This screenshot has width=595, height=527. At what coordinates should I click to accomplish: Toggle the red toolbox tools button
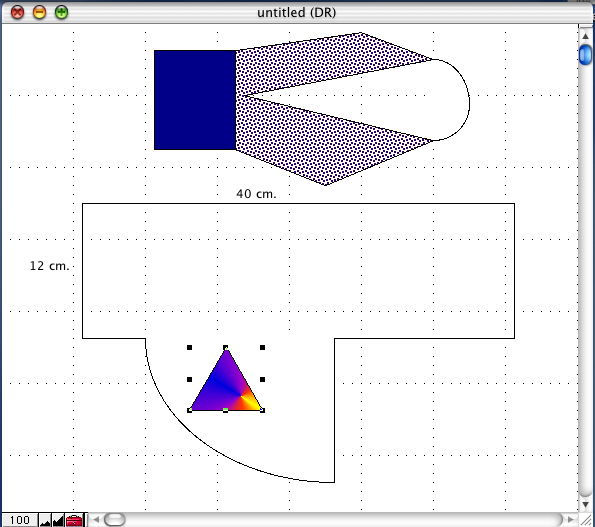coord(74,520)
